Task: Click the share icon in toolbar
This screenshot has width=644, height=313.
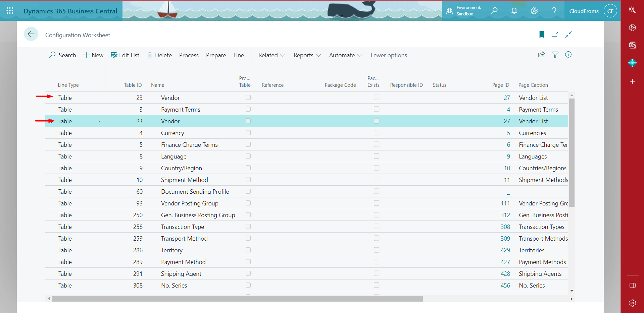Action: 541,55
